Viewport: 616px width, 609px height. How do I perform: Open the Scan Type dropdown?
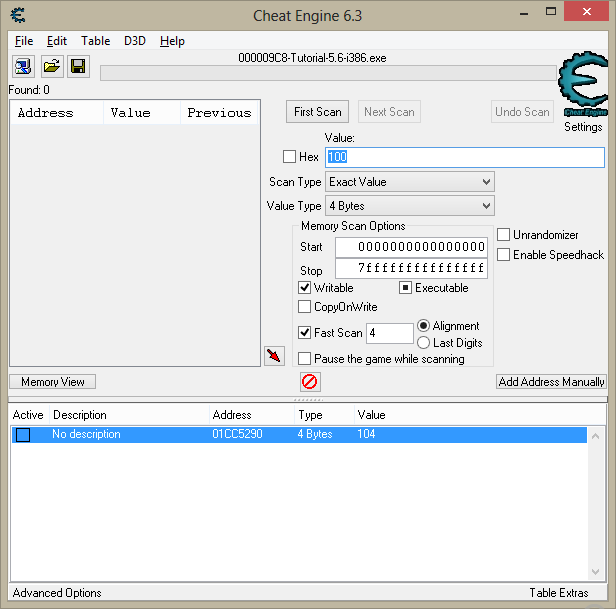pyautogui.click(x=410, y=182)
